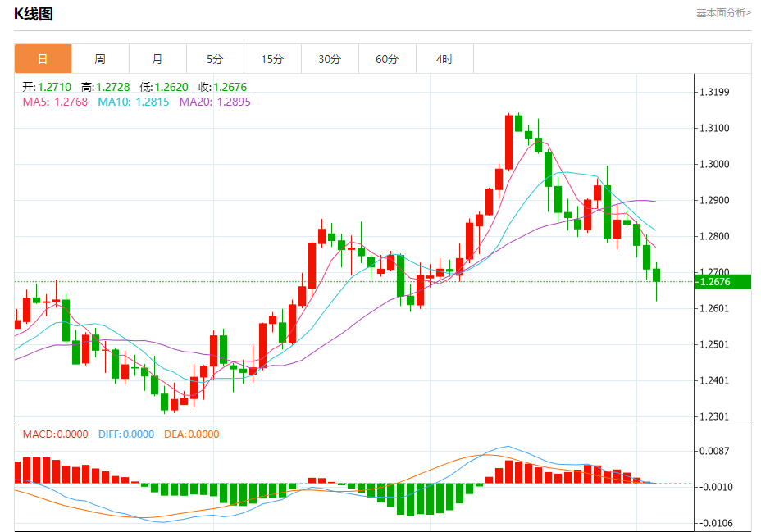Viewport: 761px width, 532px height.
Task: Click the 1.2501 price axis label
Action: pyautogui.click(x=714, y=345)
